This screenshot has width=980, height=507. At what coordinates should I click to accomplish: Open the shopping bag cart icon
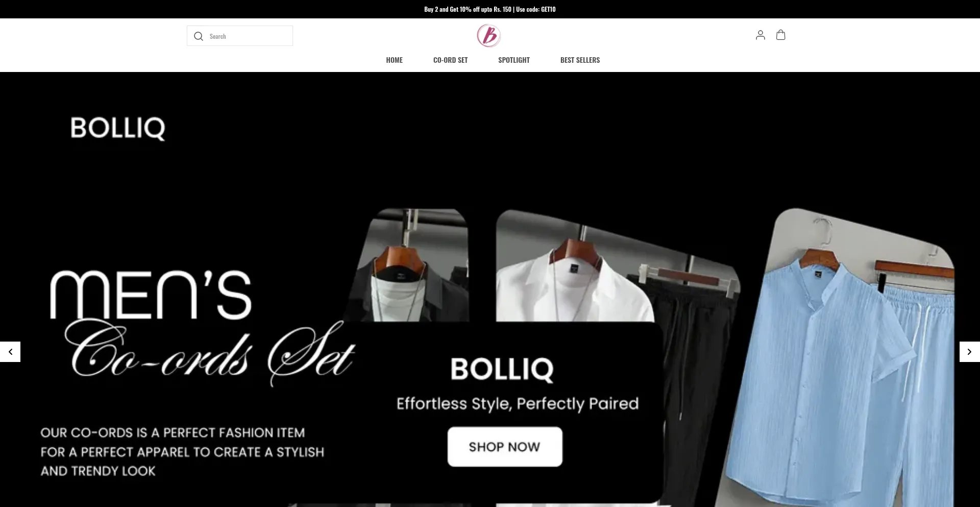(x=780, y=35)
